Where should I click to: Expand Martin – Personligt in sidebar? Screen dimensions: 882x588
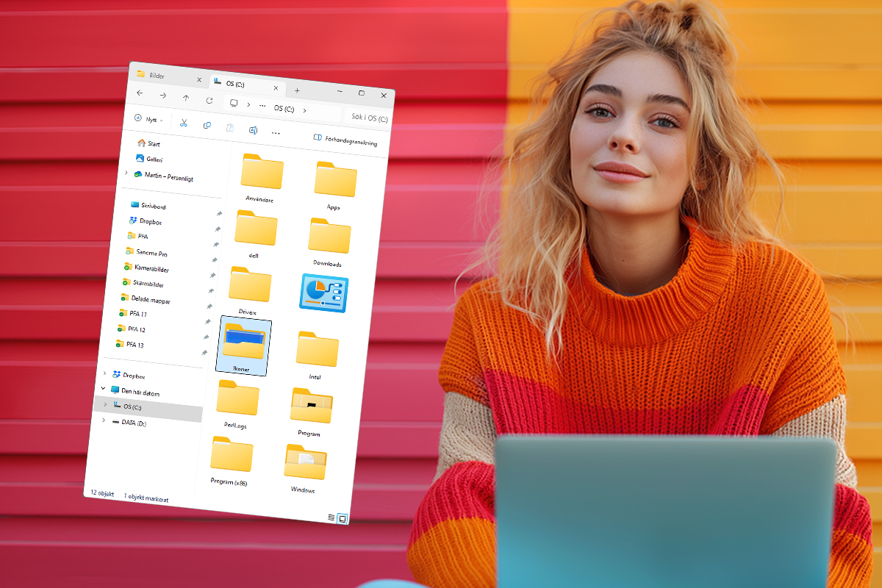[x=126, y=173]
